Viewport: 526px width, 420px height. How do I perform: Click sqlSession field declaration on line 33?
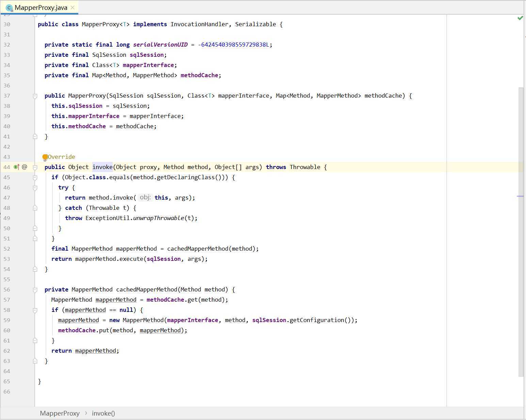pos(147,55)
